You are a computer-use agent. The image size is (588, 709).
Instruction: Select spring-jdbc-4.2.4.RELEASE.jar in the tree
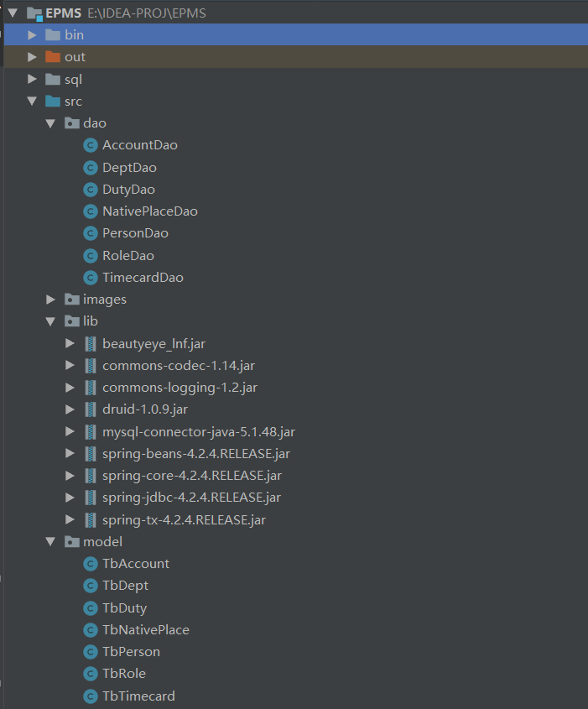[x=191, y=498]
